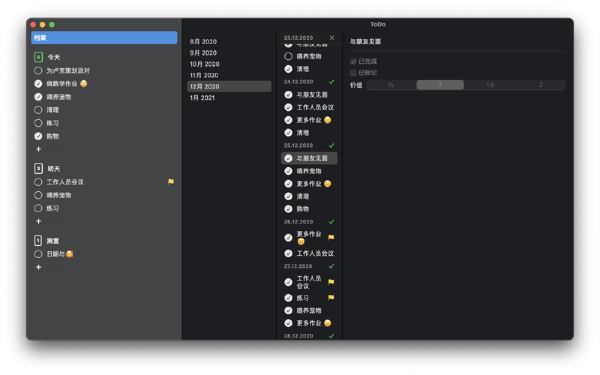600x375 pixels.
Task: Set 价值 to 1.5
Action: [490, 85]
